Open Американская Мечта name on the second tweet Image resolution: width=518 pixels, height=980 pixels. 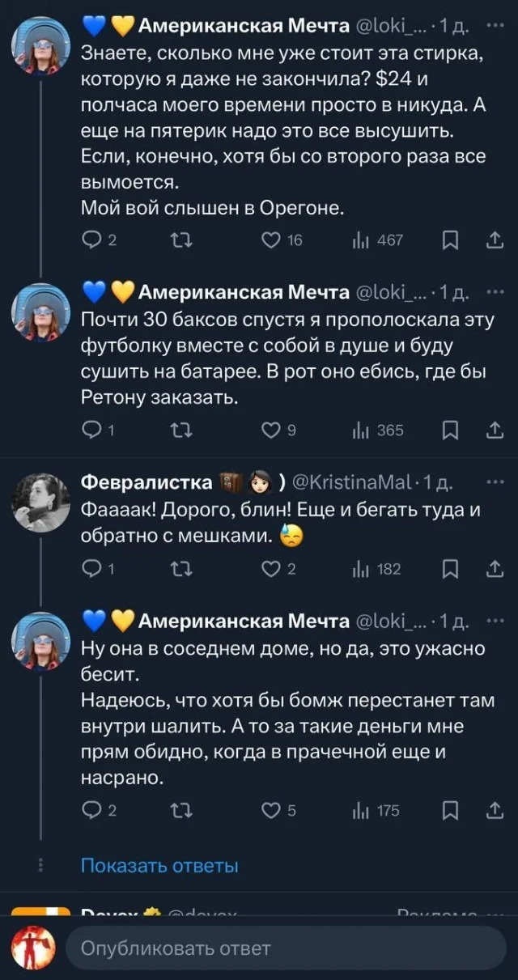coord(244,292)
